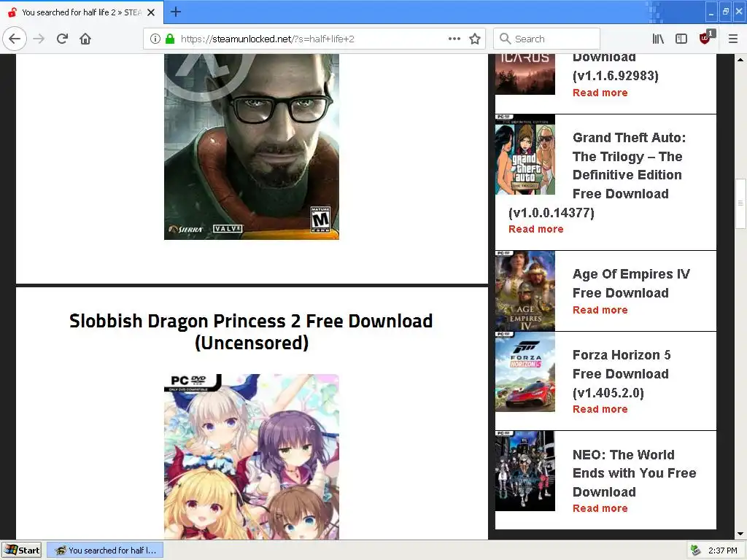Image resolution: width=747 pixels, height=560 pixels.
Task: Bookmark this page with the star icon
Action: (475, 39)
